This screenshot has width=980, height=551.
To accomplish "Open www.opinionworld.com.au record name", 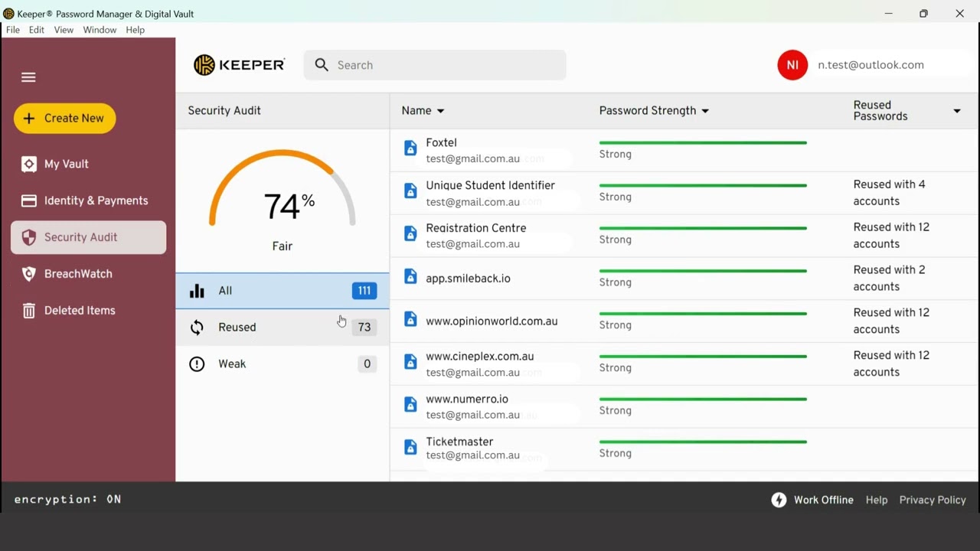I will [492, 321].
